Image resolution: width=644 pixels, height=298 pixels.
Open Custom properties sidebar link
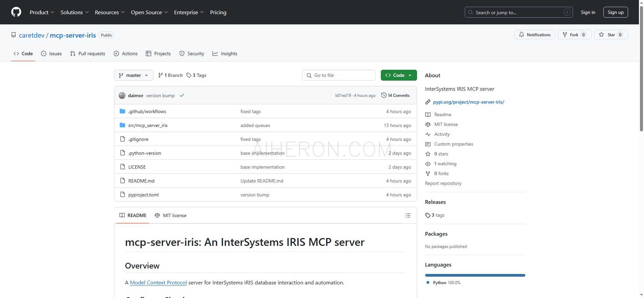(x=454, y=144)
